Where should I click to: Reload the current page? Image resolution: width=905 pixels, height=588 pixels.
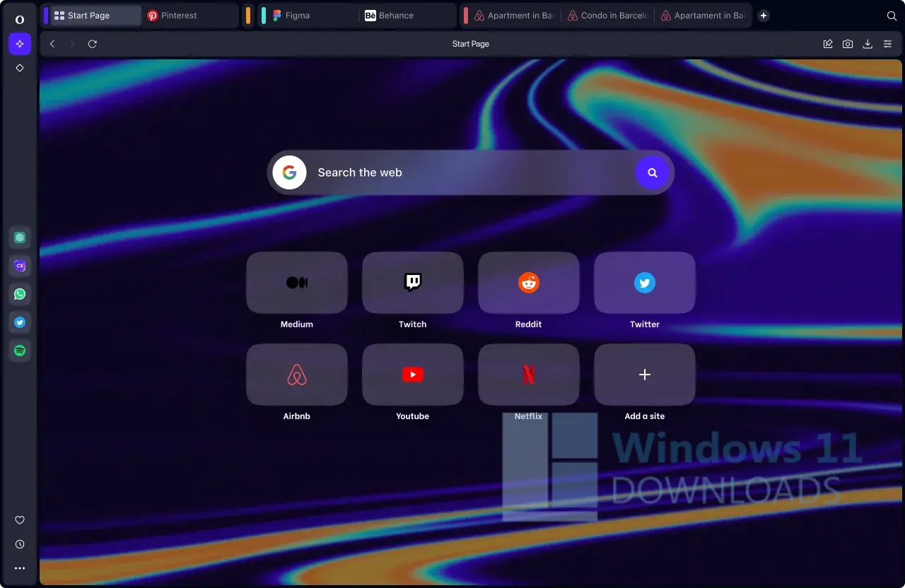pos(92,44)
